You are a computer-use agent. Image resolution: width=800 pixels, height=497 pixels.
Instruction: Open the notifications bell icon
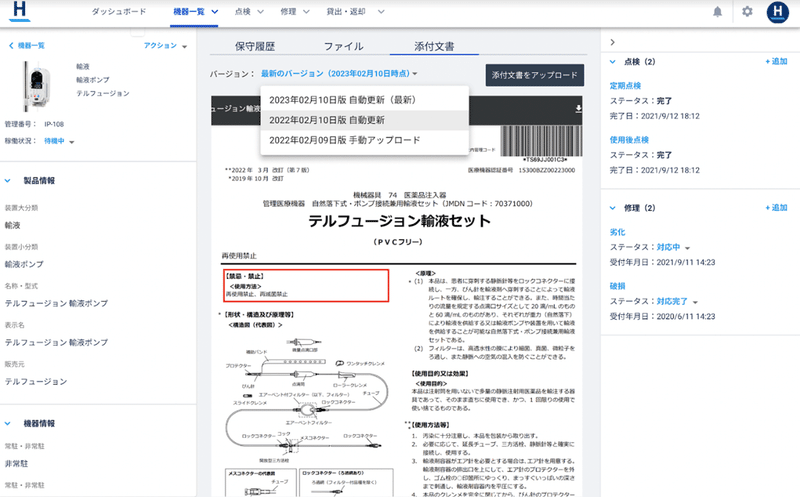pyautogui.click(x=717, y=12)
